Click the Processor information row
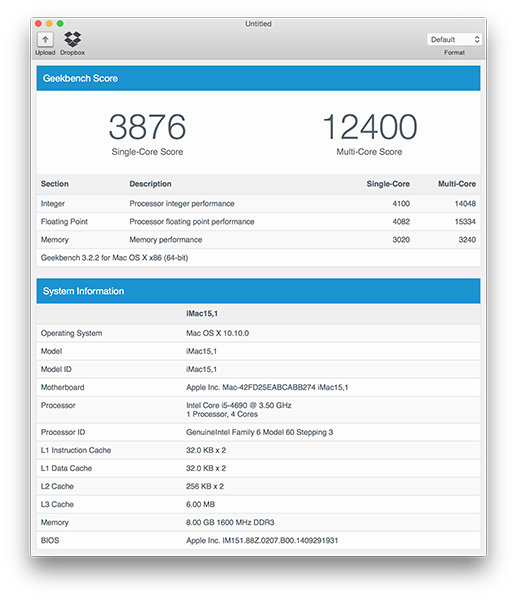 [x=258, y=409]
